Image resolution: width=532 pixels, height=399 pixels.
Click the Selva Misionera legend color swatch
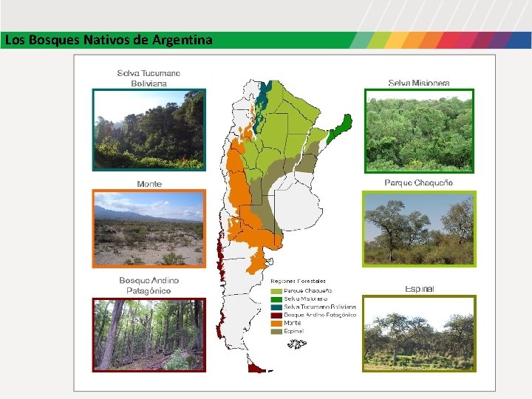pyautogui.click(x=276, y=299)
